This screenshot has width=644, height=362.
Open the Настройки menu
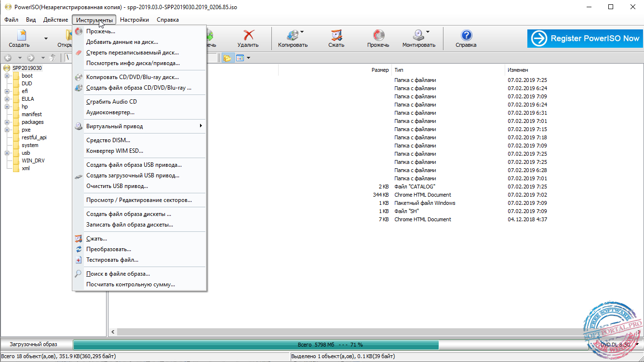pyautogui.click(x=134, y=20)
